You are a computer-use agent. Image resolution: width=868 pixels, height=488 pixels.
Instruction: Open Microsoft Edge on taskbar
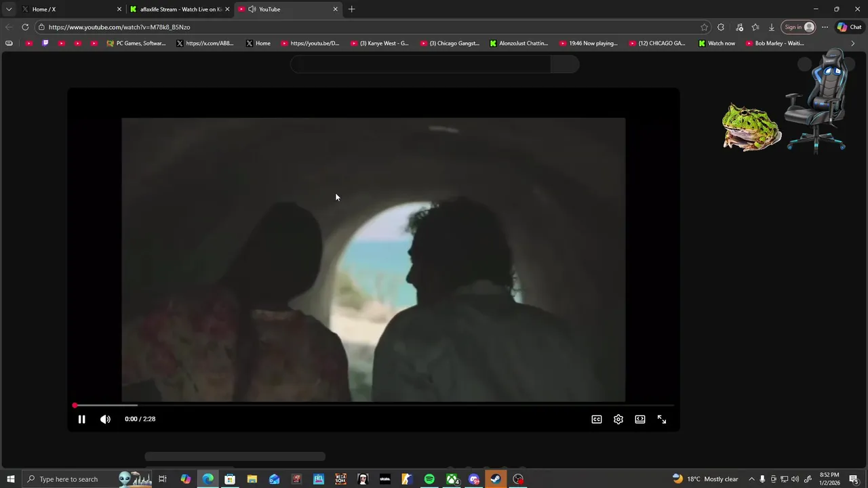208,479
